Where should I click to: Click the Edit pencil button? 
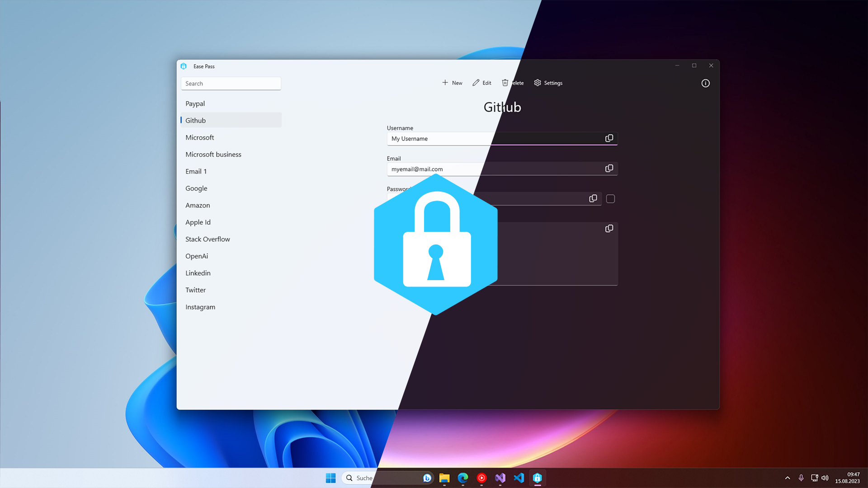click(x=482, y=83)
